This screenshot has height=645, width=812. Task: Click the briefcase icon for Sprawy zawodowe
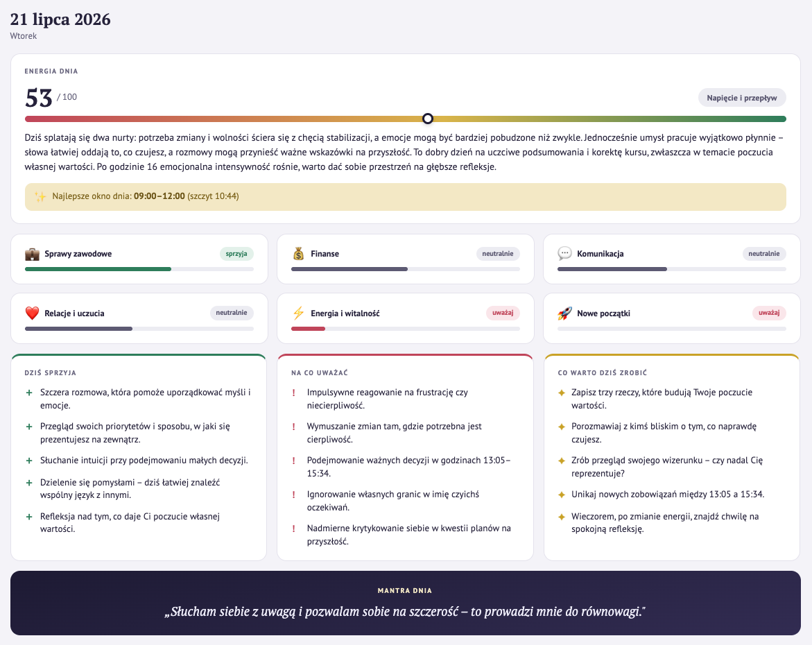[x=32, y=254]
